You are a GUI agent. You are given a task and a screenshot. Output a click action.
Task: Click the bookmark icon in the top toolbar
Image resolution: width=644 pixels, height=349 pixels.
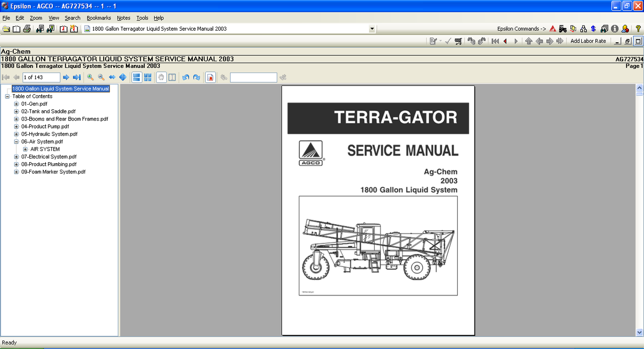[x=64, y=29]
